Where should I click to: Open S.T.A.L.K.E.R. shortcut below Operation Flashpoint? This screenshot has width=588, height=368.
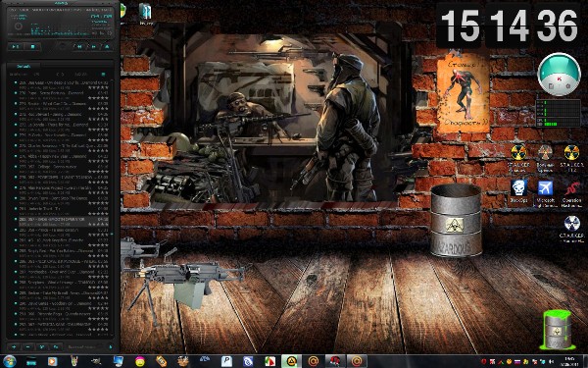pyautogui.click(x=571, y=229)
